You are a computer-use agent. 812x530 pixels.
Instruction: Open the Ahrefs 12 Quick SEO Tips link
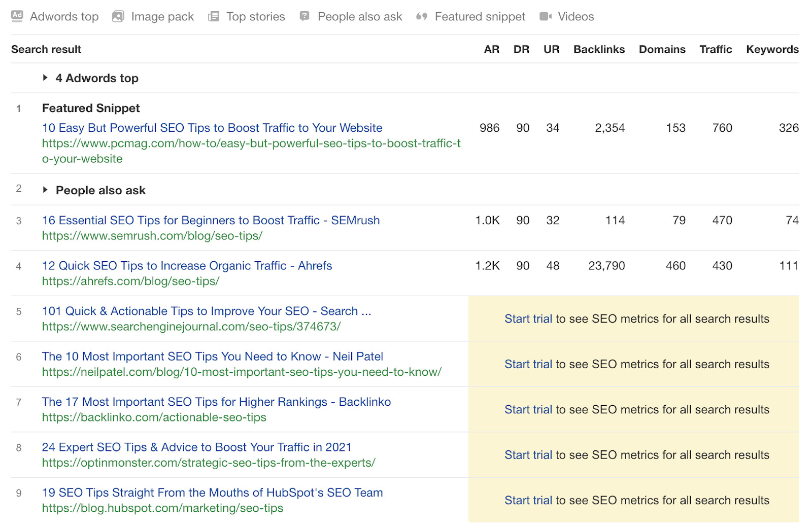pyautogui.click(x=187, y=265)
